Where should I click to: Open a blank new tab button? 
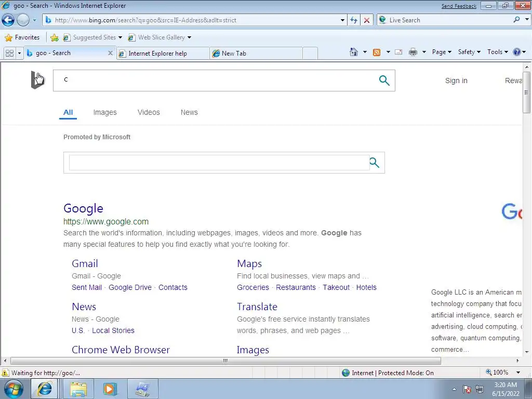click(x=310, y=54)
